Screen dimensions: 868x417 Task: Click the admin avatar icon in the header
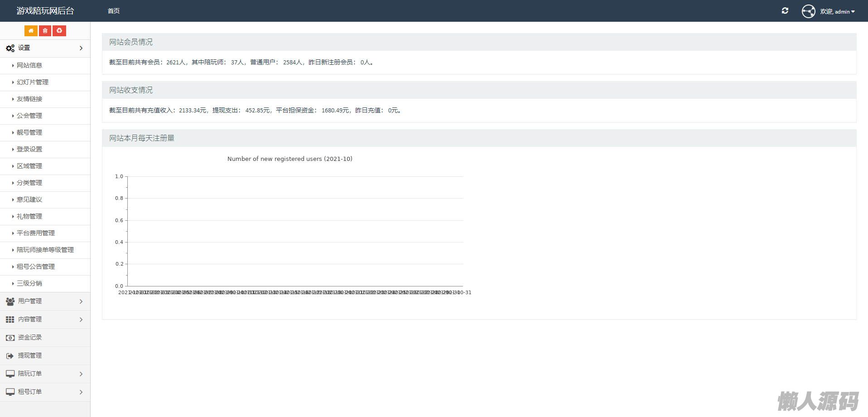pos(809,11)
